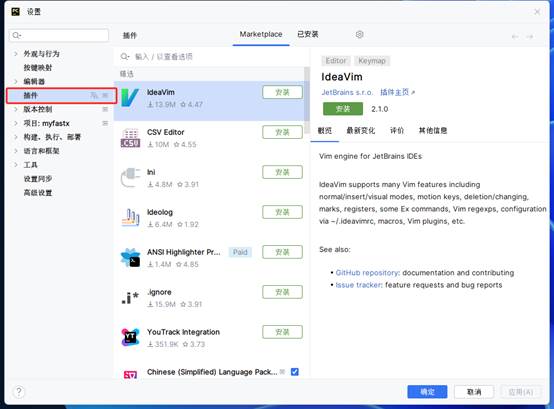554x409 pixels.
Task: Open the plugin settings gear icon
Action: (359, 35)
